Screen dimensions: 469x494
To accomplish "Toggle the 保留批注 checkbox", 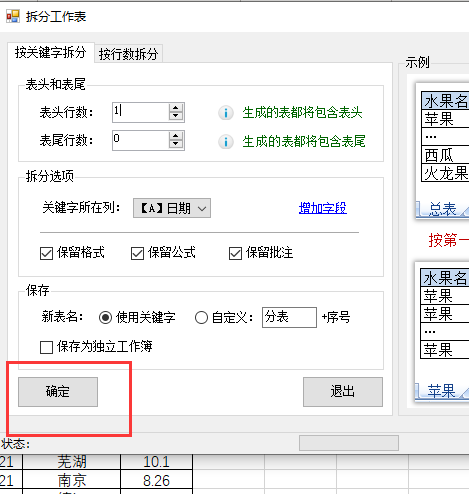I will point(235,253).
